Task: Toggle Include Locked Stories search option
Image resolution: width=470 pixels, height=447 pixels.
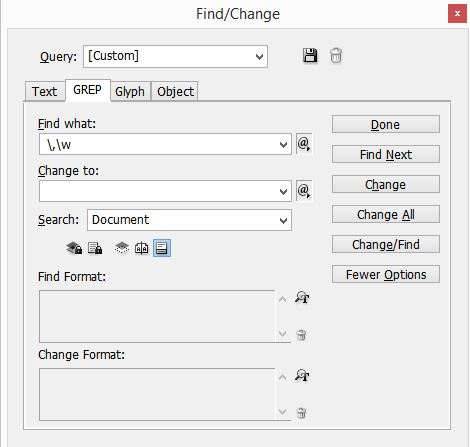Action: click(95, 248)
